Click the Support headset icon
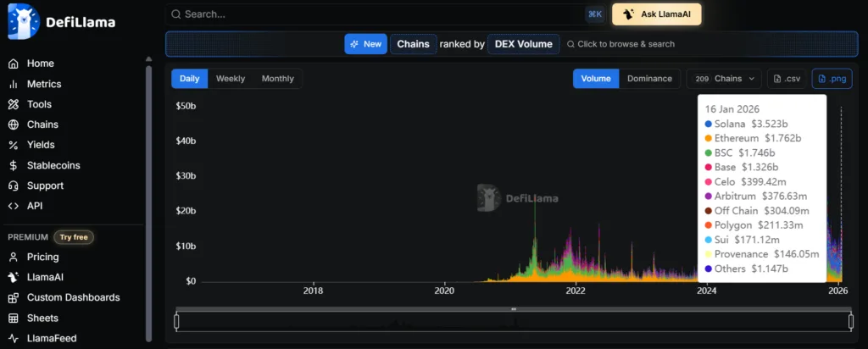 tap(14, 186)
